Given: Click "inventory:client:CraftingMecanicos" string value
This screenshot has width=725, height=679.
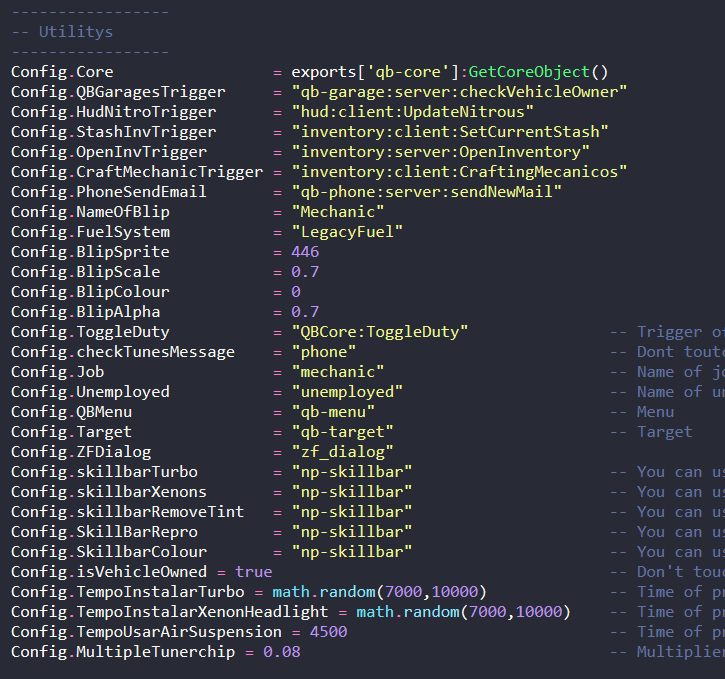Looking at the screenshot, I should 459,172.
